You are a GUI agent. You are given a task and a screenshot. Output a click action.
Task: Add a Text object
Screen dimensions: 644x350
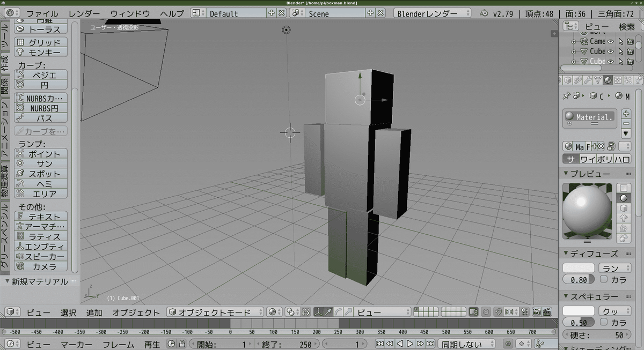(x=40, y=217)
